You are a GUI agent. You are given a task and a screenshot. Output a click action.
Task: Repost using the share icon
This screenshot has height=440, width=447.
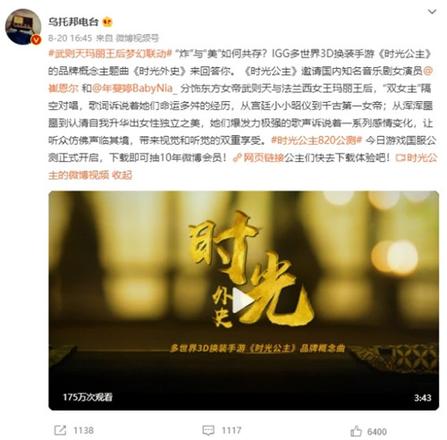pos(60,430)
